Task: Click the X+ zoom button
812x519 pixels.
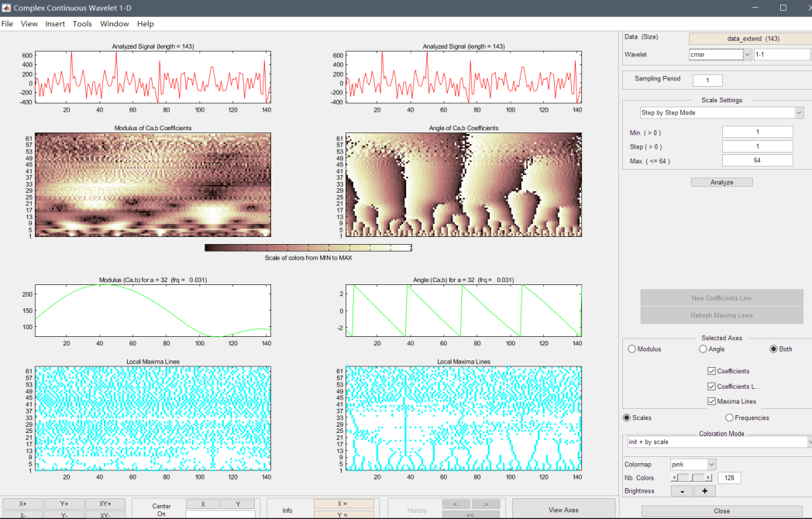Action: 22,504
